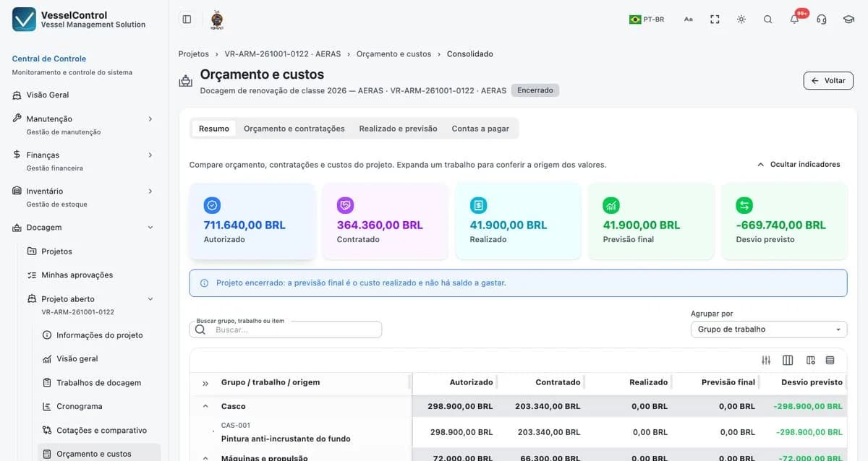Click the Aa font size icon

(x=689, y=20)
